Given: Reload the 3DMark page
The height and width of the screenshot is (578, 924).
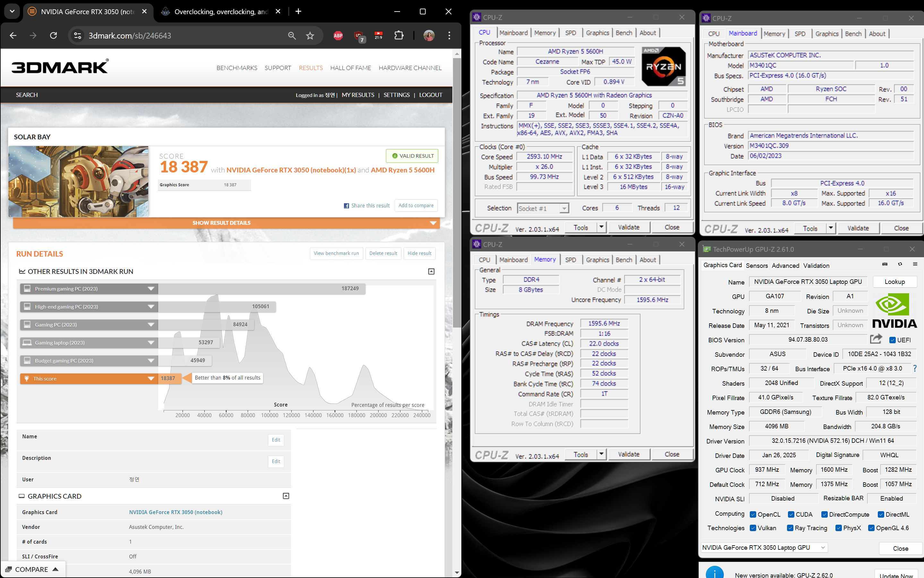Looking at the screenshot, I should click(x=54, y=36).
